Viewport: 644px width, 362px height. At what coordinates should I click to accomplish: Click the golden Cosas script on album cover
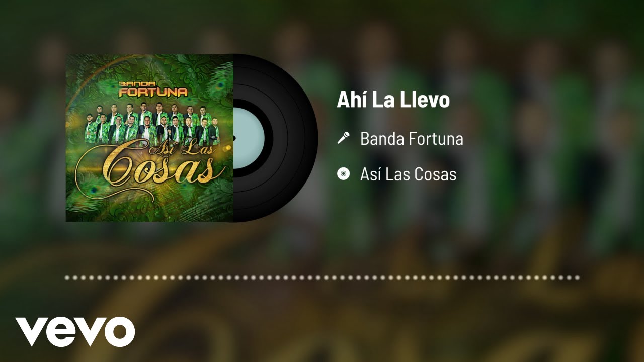pyautogui.click(x=151, y=171)
